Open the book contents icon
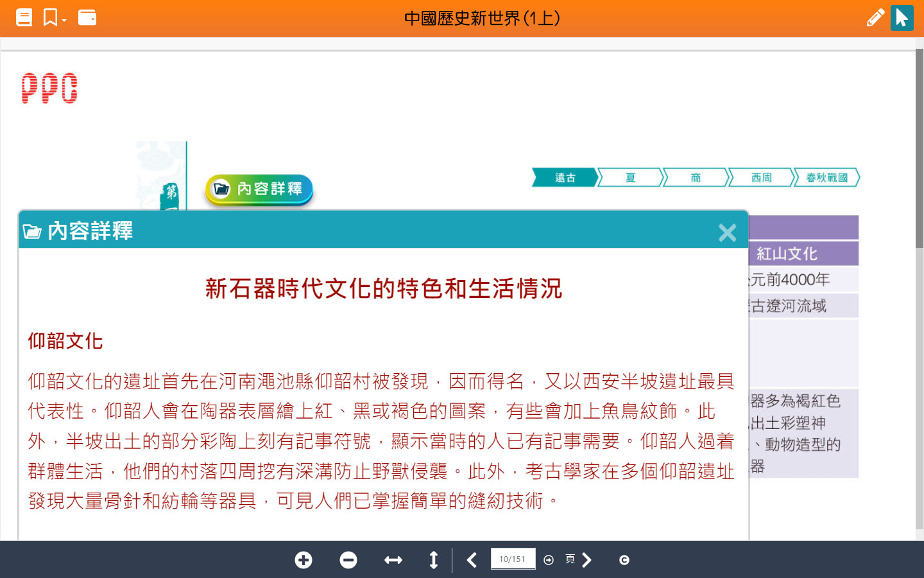This screenshot has width=924, height=578. tap(24, 17)
